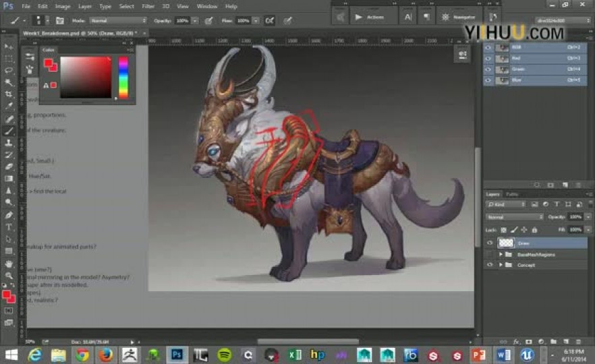This screenshot has height=364, width=595.
Task: Select the Horizontal Type tool
Action: [8, 227]
